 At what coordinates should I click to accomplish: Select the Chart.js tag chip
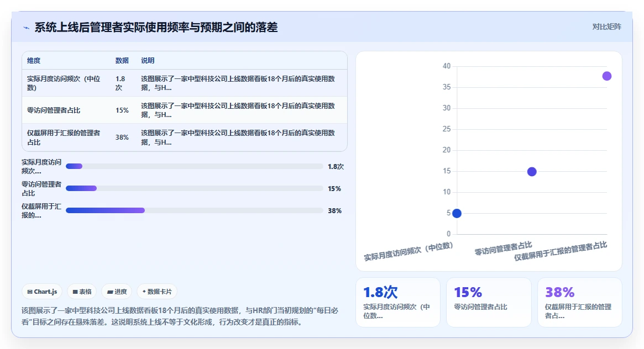[x=42, y=292]
